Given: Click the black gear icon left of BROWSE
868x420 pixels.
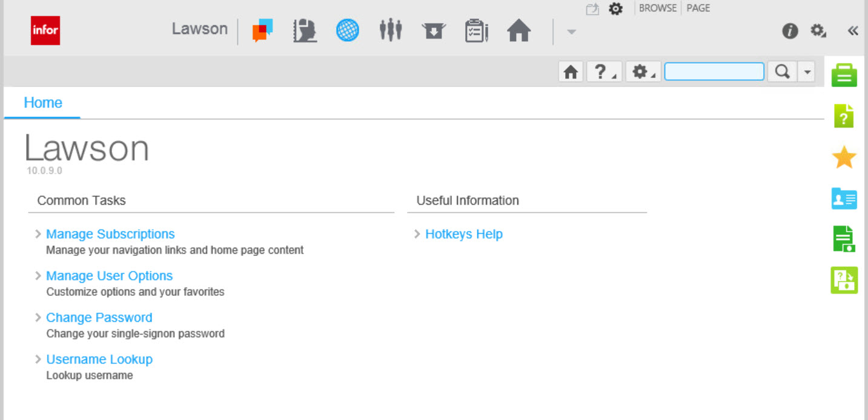Looking at the screenshot, I should point(615,9).
